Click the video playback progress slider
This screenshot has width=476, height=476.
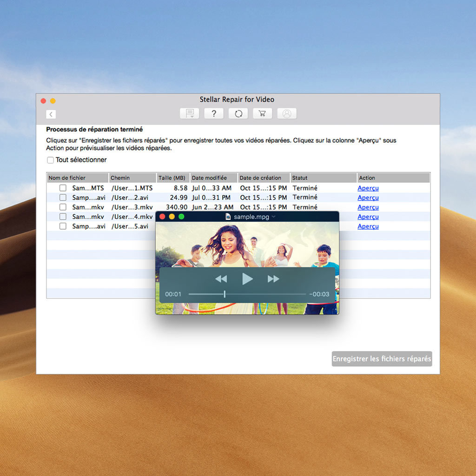[x=247, y=294]
